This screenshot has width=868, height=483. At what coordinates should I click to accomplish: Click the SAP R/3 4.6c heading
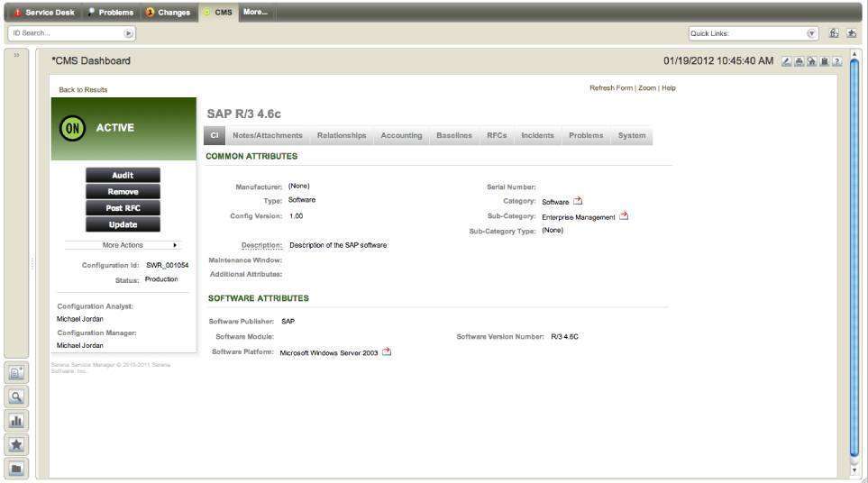[243, 114]
